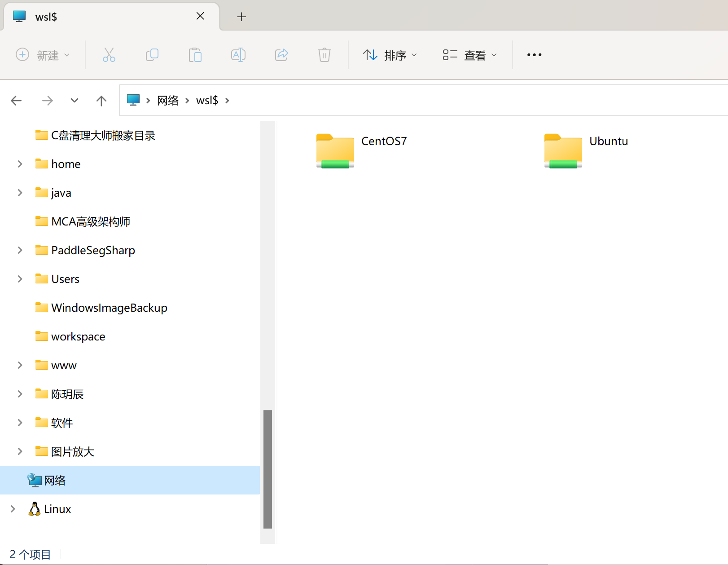Select the workspace folder in sidebar
The height and width of the screenshot is (565, 728).
pos(70,336)
